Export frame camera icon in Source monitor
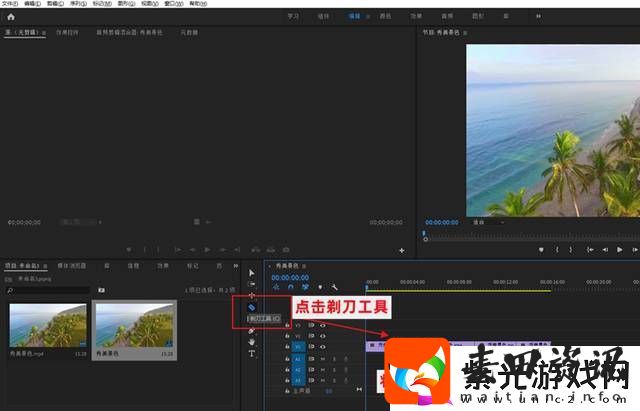Screen dimensions: 640x411 pyautogui.click(x=286, y=249)
